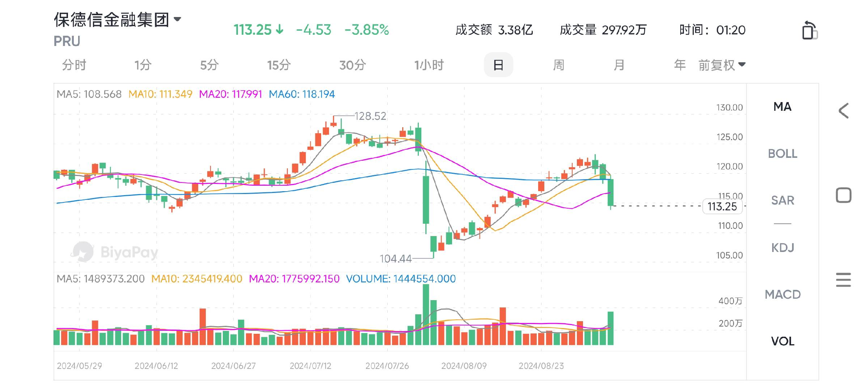Switch to the 年 yearly tab

(x=680, y=65)
